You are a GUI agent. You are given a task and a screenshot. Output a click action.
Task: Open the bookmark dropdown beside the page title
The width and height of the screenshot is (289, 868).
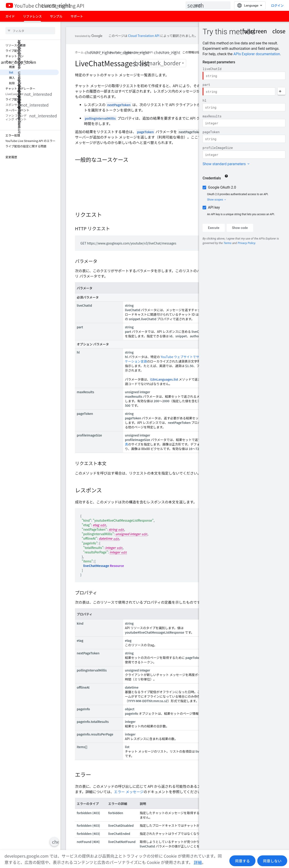[160, 63]
